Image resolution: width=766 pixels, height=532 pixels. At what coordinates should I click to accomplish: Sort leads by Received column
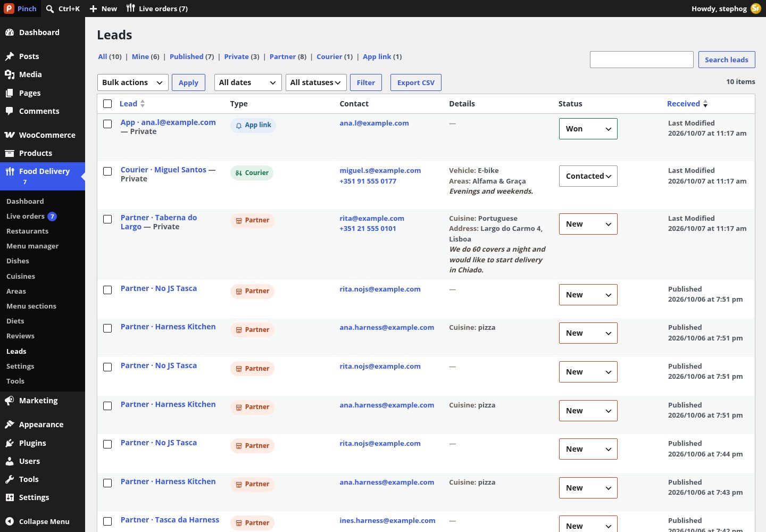(687, 104)
